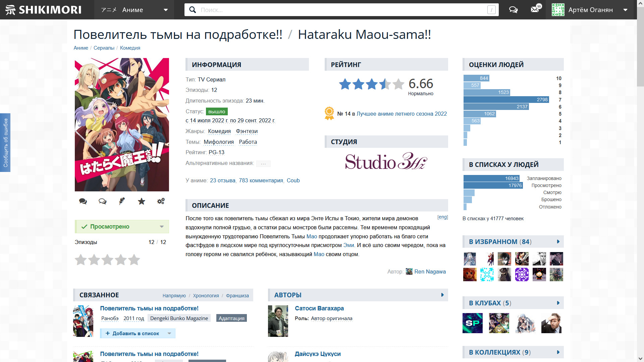Expand the Добавить в список dropdown arrow
Image resolution: width=644 pixels, height=362 pixels.
point(169,333)
